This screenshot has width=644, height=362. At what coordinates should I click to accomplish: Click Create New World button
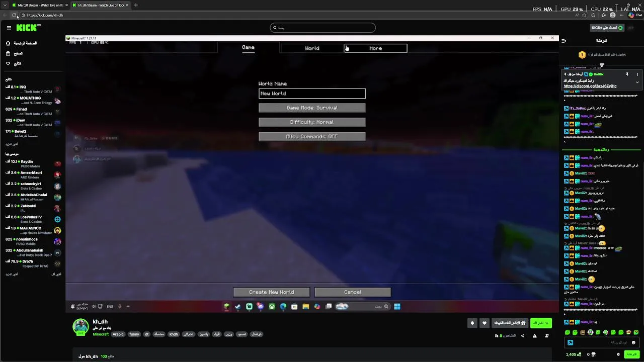271,292
